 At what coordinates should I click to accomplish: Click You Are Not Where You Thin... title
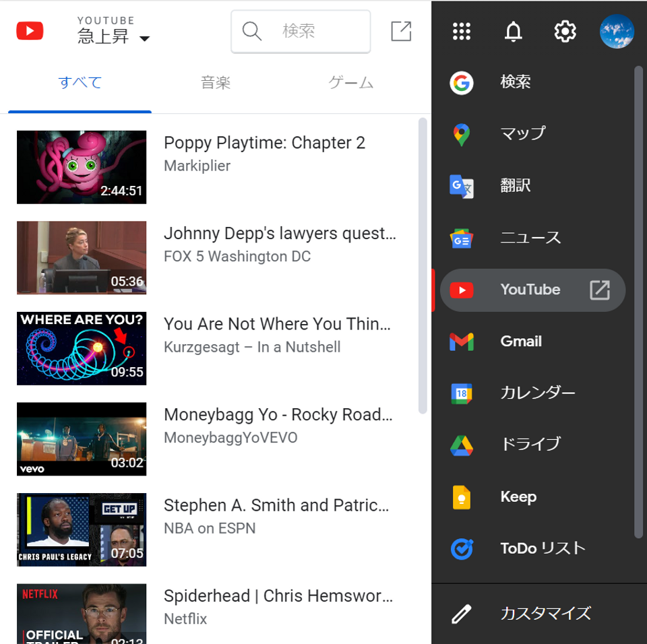coord(277,324)
